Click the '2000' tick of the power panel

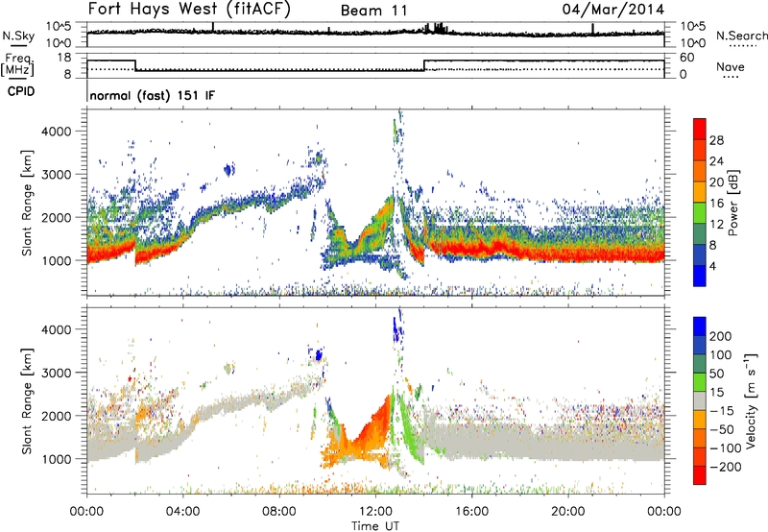coord(57,217)
